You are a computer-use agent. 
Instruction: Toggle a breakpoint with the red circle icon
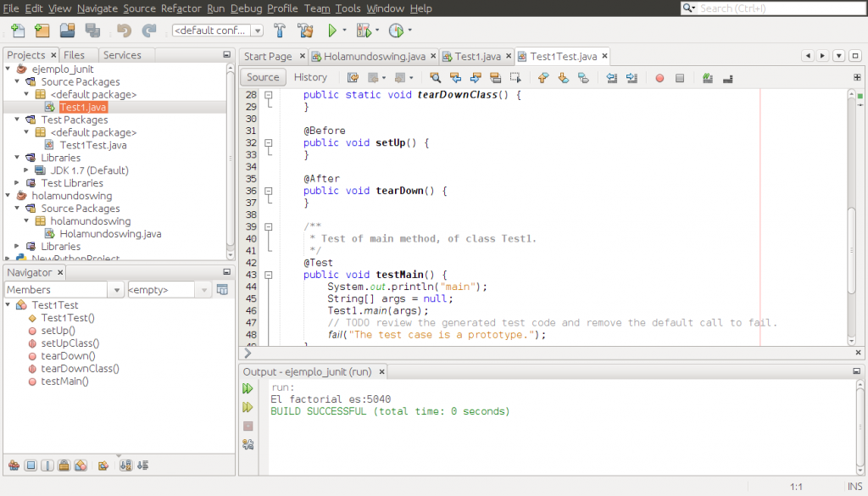658,77
